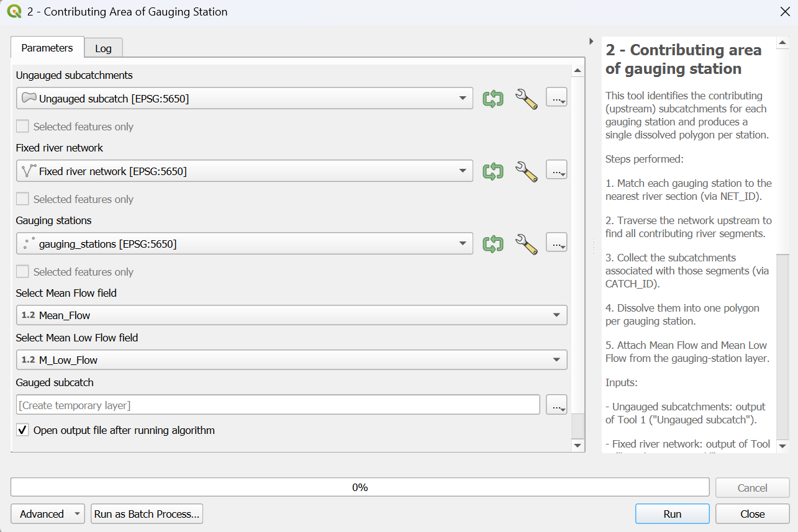This screenshot has width=798, height=532.
Task: Open advanced options wrench for Fixed river network
Action: (x=526, y=171)
